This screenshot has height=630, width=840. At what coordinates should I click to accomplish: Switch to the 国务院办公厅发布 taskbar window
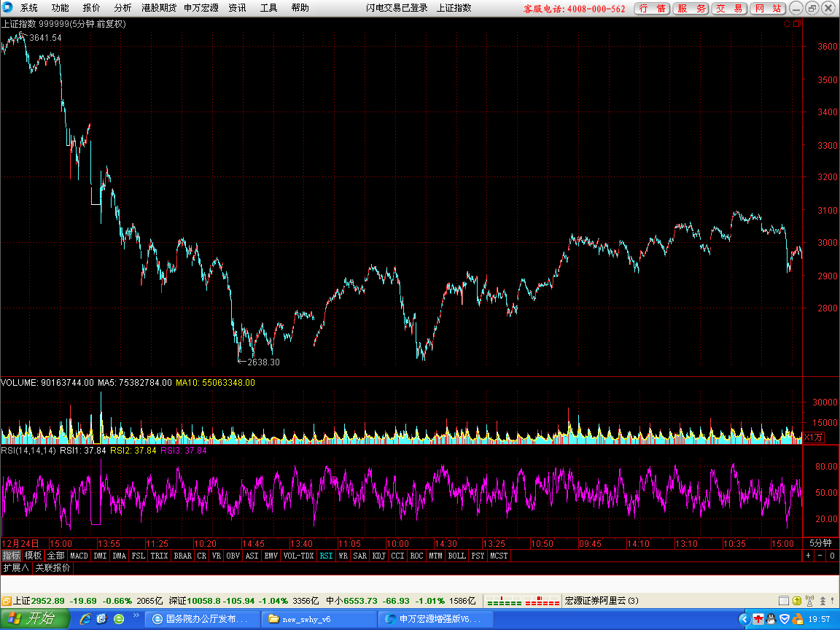(x=203, y=619)
